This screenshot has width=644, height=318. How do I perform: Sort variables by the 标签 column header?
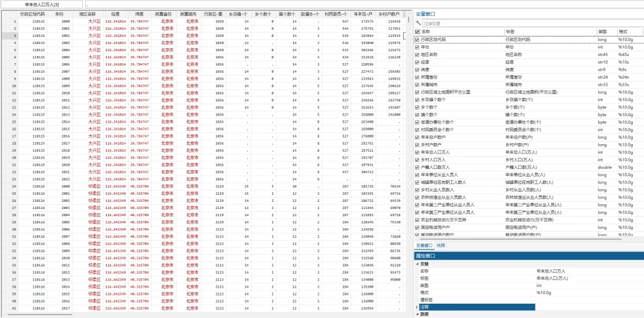[550, 32]
